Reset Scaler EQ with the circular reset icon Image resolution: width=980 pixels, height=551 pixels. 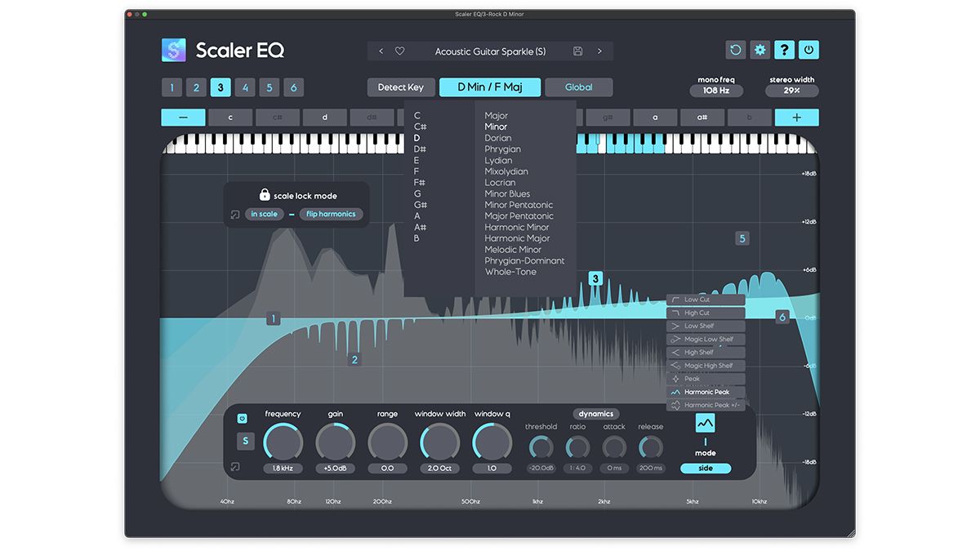pyautogui.click(x=735, y=50)
